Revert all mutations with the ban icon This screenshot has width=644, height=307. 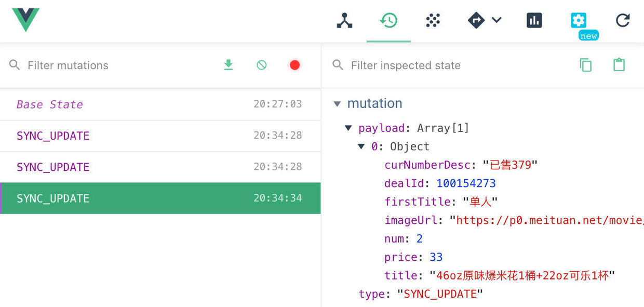(262, 65)
